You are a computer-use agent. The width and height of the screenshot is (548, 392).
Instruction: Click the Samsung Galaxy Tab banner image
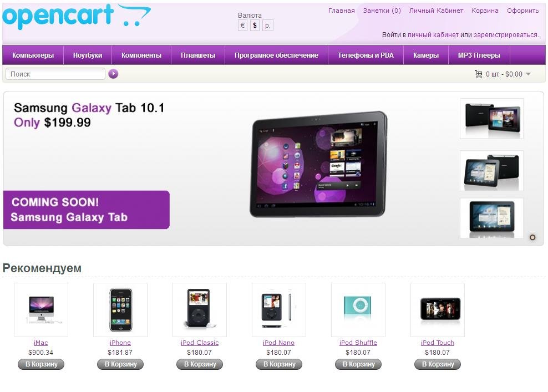point(318,164)
